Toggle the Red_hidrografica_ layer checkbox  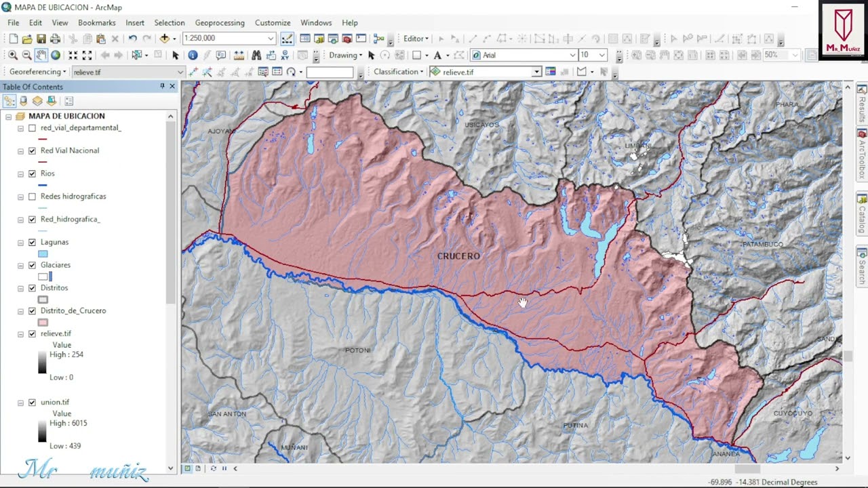pyautogui.click(x=32, y=219)
